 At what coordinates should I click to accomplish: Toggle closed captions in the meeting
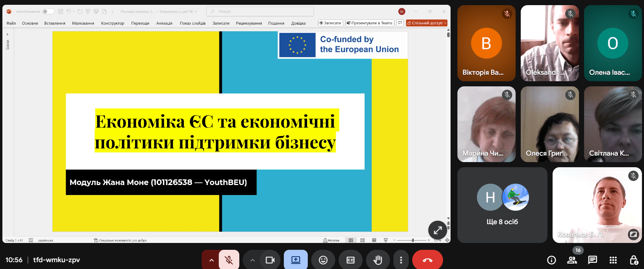tap(350, 260)
